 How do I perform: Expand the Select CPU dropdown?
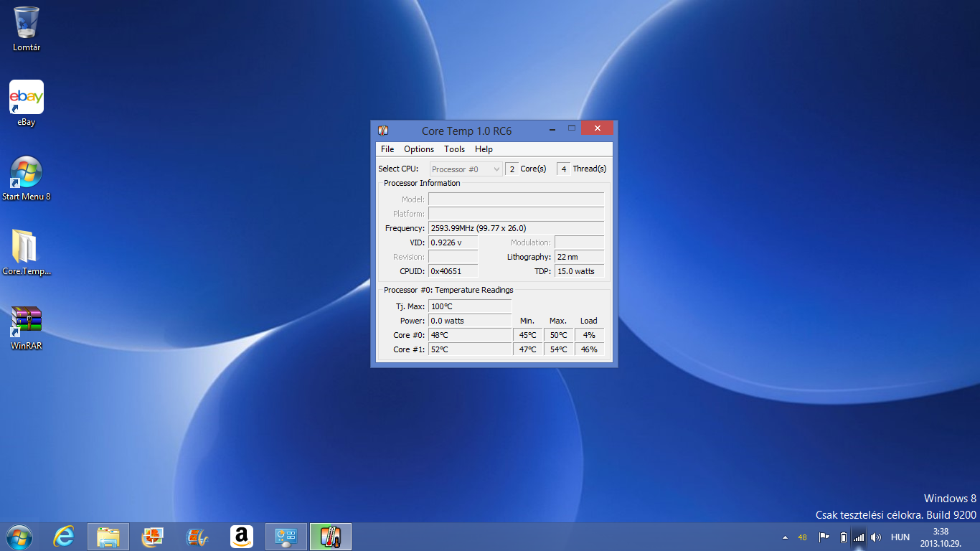(466, 169)
